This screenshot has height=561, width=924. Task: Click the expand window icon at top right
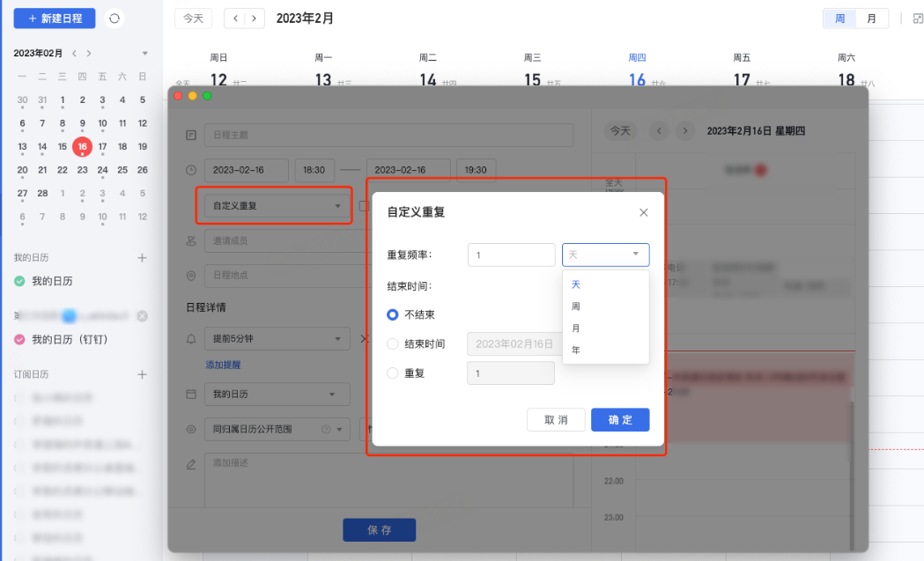pos(918,18)
